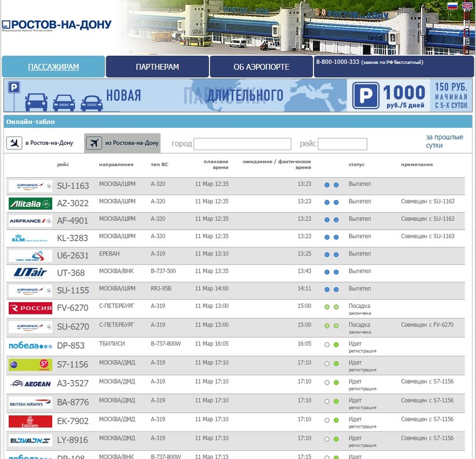The height and width of the screenshot is (459, 476).
Task: Click the Russian flag language icon
Action: [x=452, y=6]
